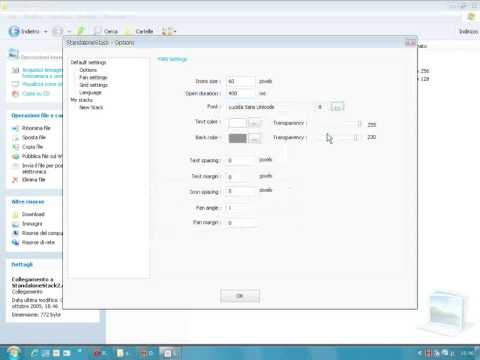Select Grid settings in the tree
This screenshot has height=360, width=480.
coord(93,85)
